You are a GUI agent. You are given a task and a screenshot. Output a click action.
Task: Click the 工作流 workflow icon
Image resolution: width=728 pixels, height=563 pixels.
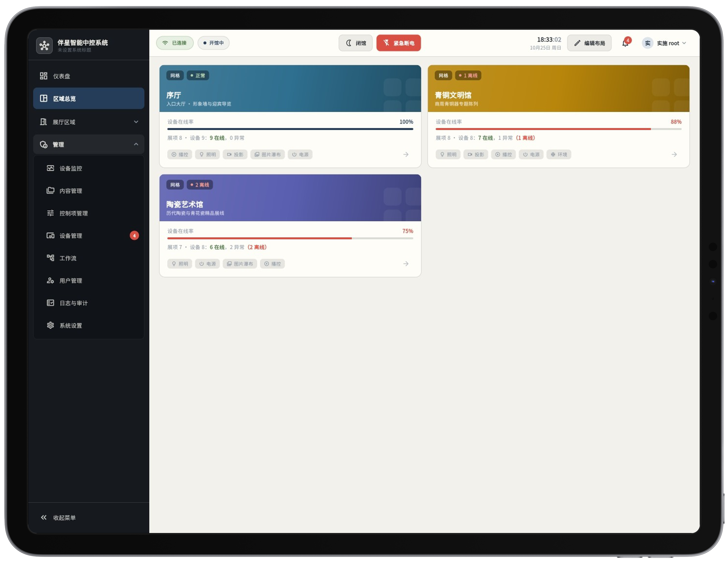pos(50,258)
